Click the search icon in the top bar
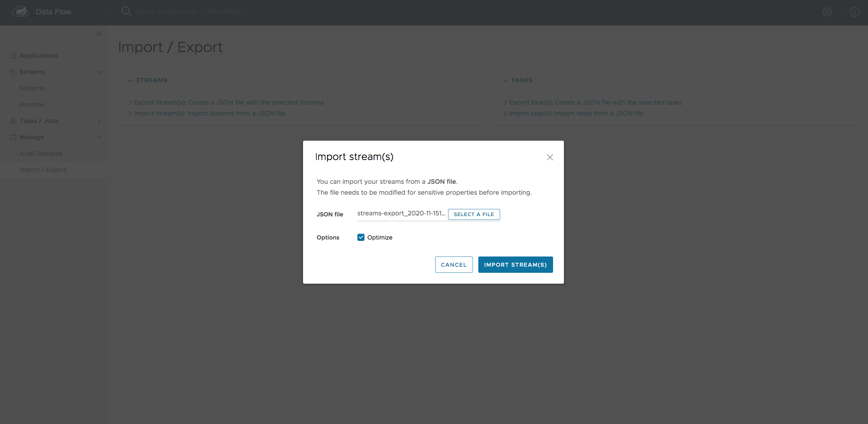Viewport: 868px width, 424px height. (126, 11)
